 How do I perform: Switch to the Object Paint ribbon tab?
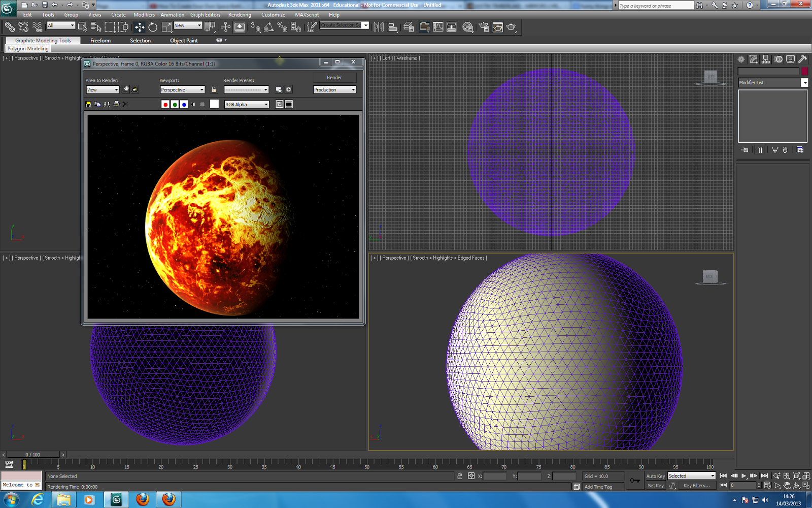click(x=184, y=41)
